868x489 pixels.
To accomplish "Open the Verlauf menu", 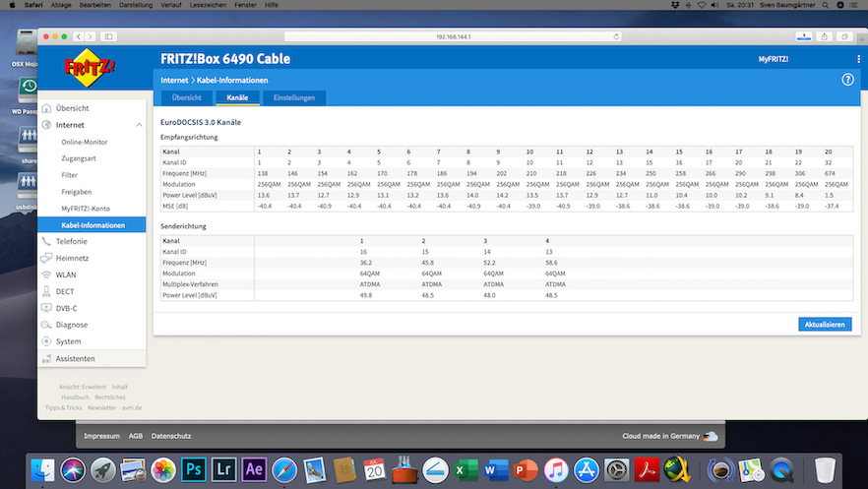I will tap(171, 5).
